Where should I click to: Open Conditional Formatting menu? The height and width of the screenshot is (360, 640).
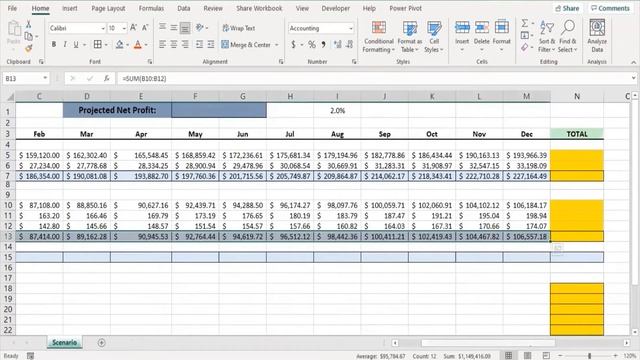(379, 36)
